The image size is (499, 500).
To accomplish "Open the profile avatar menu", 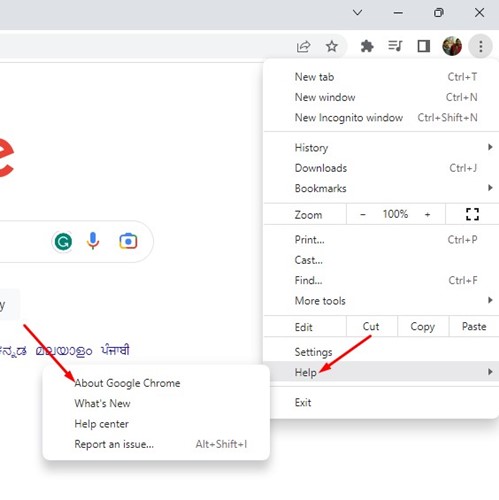I will (452, 46).
